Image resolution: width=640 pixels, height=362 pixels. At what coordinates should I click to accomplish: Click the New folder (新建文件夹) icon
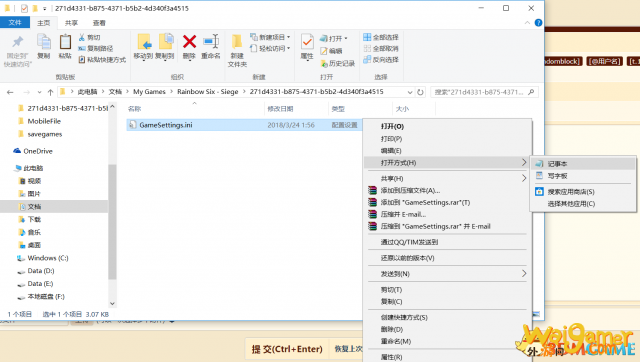(x=237, y=42)
